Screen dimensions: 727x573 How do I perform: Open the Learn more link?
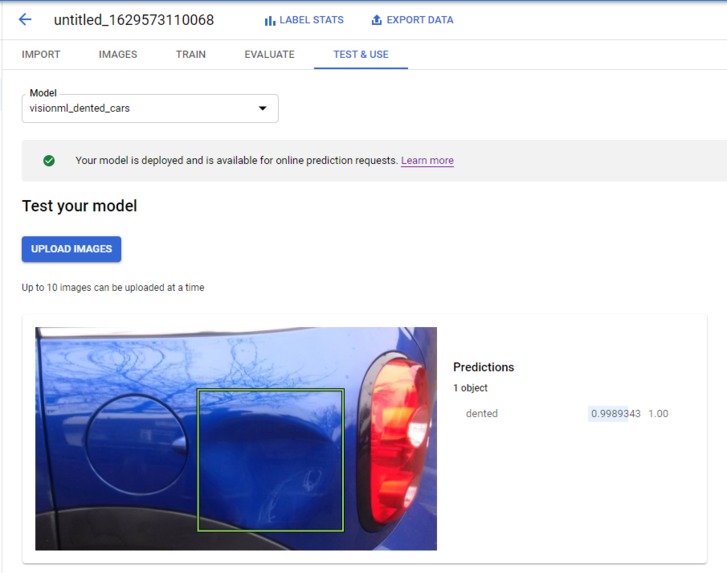tap(427, 160)
